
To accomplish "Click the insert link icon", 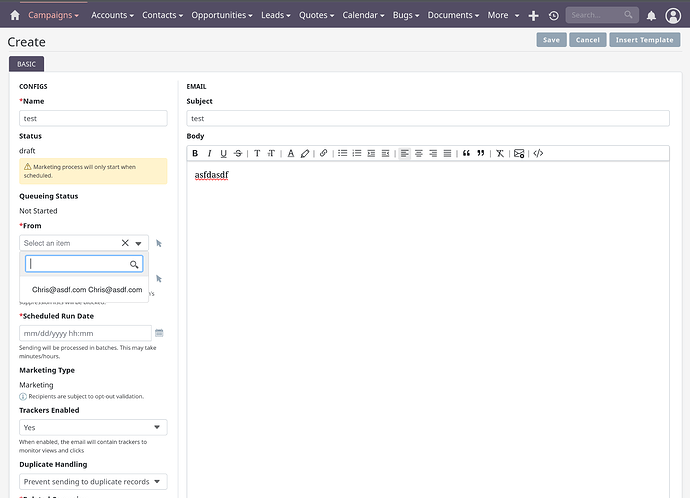I will coord(323,153).
